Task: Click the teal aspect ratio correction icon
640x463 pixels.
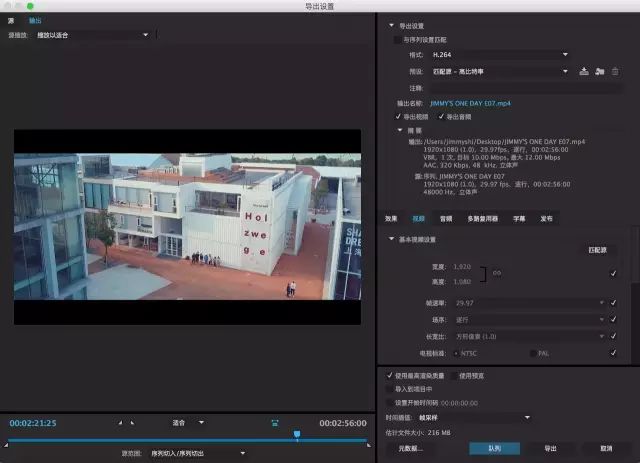Action: (x=275, y=423)
